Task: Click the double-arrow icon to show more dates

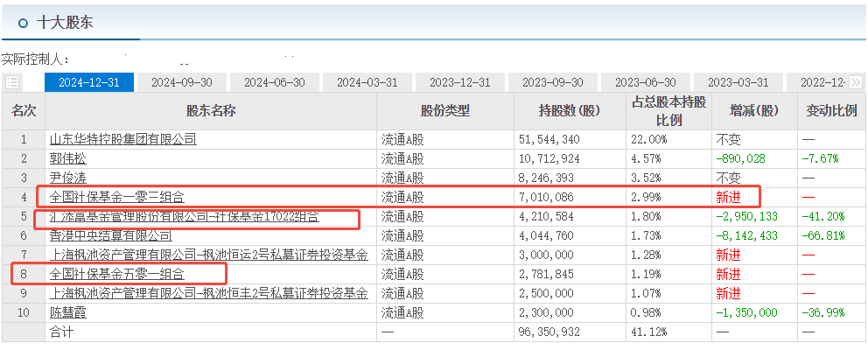Action: tap(855, 82)
